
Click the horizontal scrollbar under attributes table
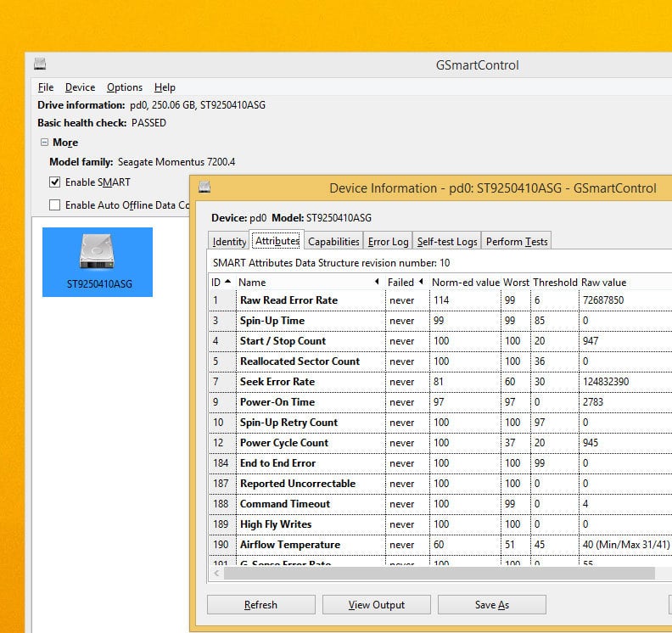pos(437,574)
